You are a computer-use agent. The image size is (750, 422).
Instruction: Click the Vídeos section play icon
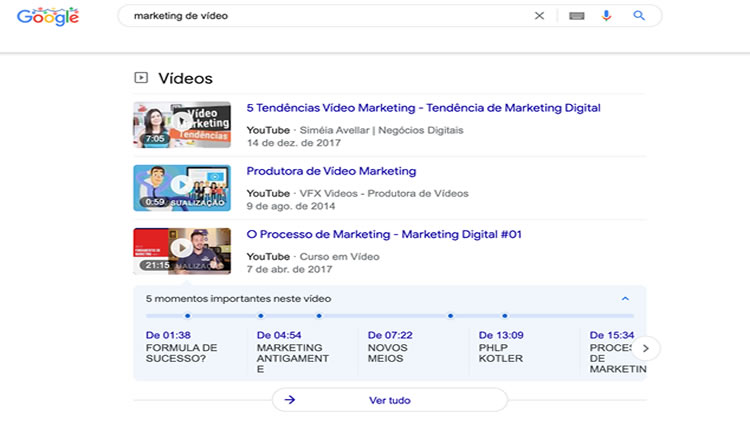(141, 78)
